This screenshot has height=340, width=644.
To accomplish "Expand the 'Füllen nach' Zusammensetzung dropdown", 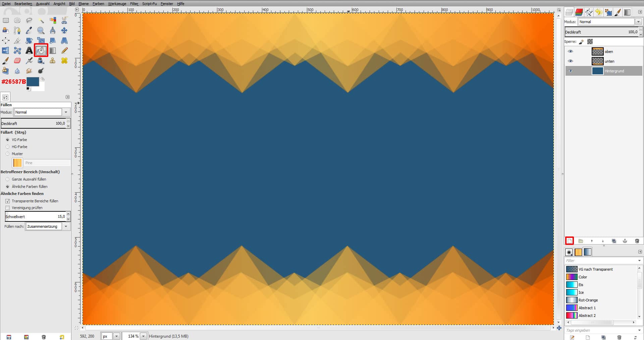I will point(66,226).
